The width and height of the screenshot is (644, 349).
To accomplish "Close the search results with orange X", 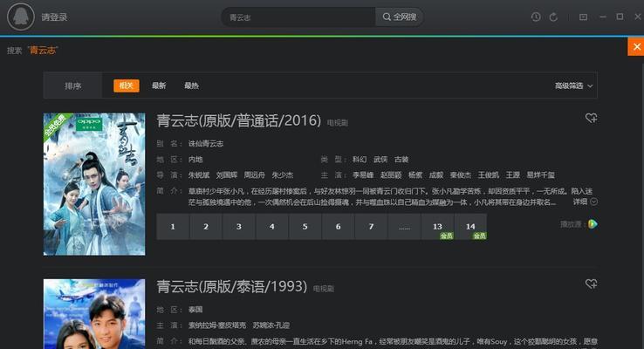I will click(x=636, y=47).
